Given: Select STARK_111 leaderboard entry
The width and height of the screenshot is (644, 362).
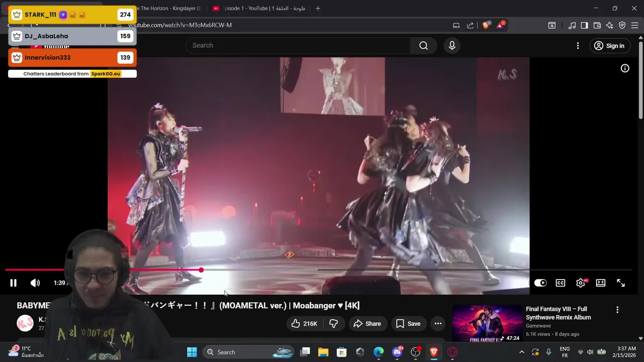Looking at the screenshot, I should click(x=72, y=15).
